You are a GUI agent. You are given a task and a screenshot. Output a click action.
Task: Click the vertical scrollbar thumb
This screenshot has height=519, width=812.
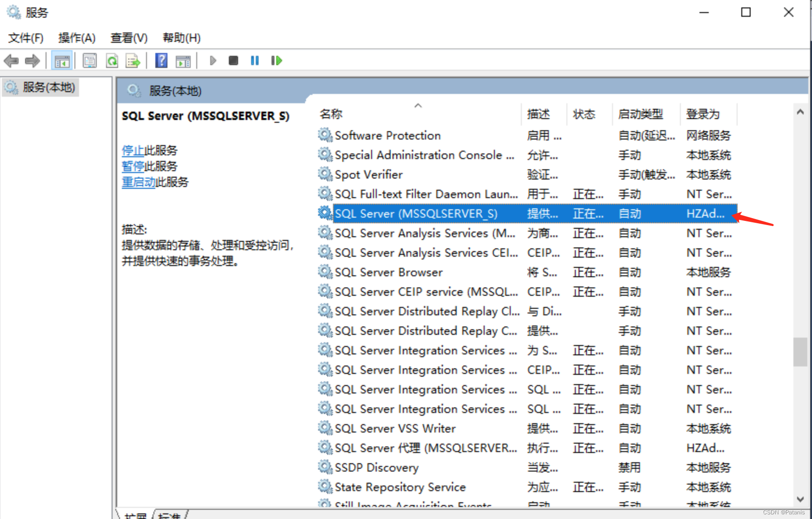pos(800,352)
